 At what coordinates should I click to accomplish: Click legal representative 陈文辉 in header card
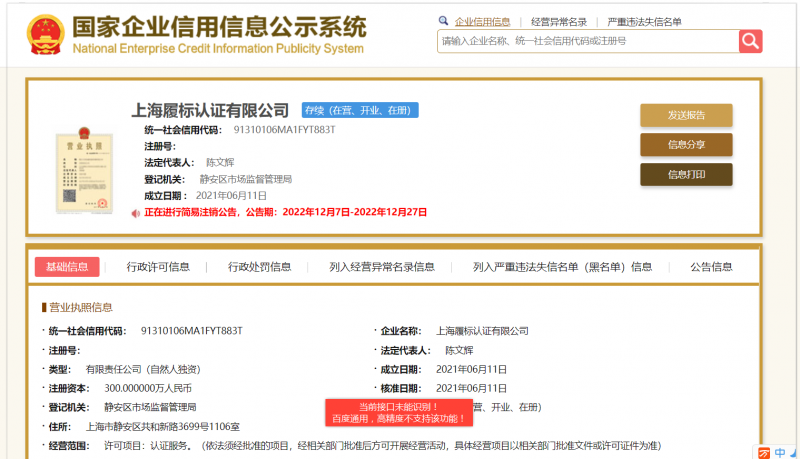[220, 163]
